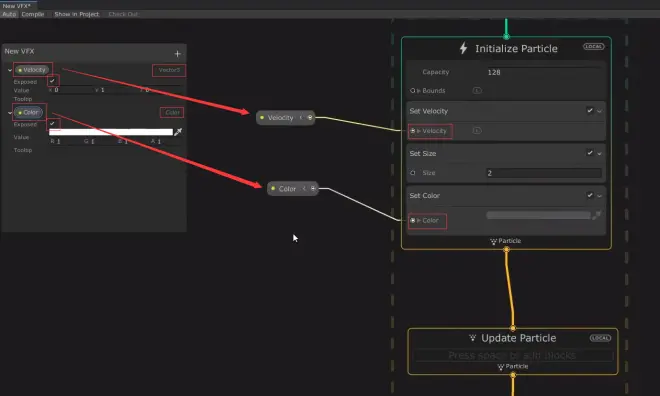Disable the Set Velocity block checkbox
This screenshot has height=396, width=660.
point(590,111)
